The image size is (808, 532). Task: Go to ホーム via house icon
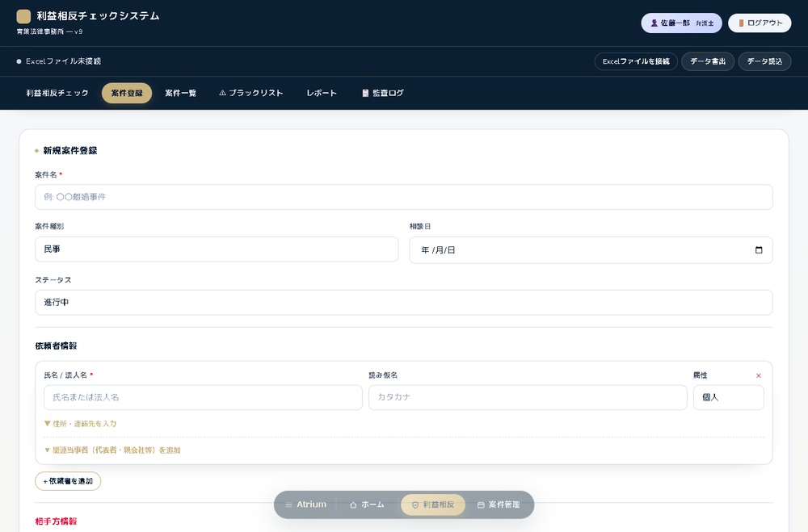(x=353, y=505)
